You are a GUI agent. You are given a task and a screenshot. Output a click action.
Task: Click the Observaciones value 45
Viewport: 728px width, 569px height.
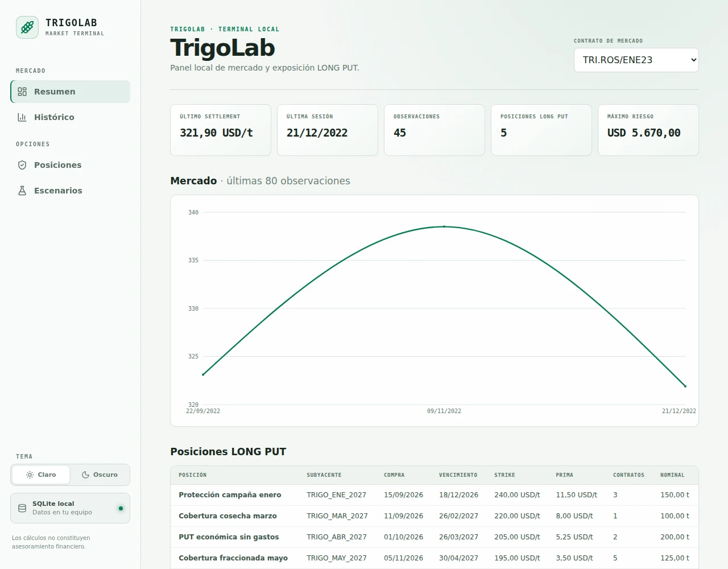[400, 133]
